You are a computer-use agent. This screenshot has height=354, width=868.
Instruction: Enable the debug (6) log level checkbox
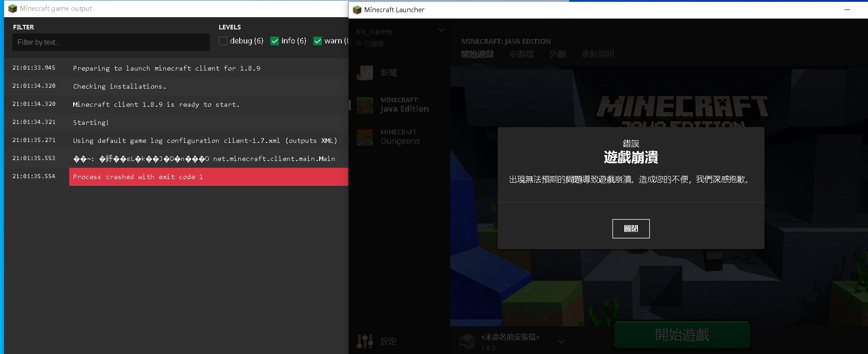pos(223,41)
